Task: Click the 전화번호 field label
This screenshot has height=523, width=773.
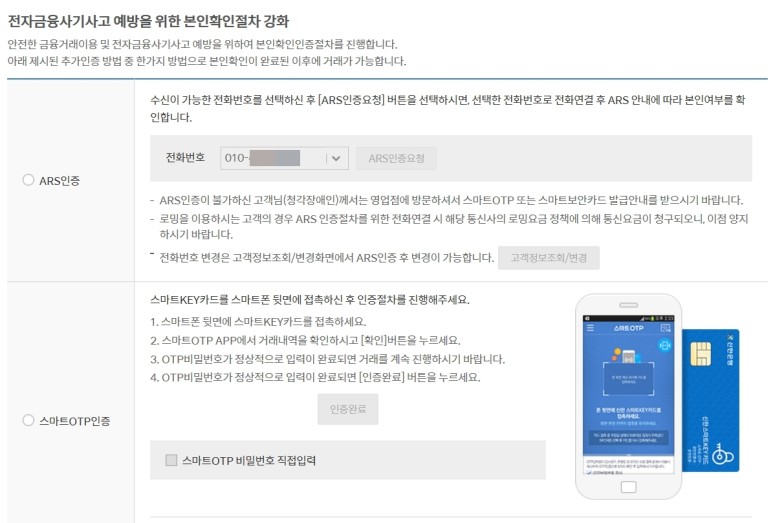Action: point(185,158)
